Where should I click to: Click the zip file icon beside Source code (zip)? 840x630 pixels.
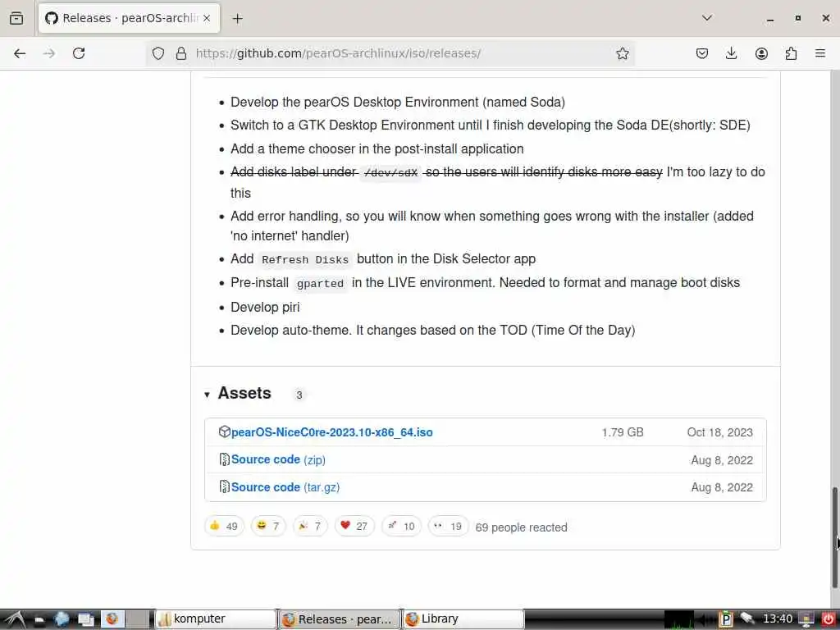click(x=225, y=459)
